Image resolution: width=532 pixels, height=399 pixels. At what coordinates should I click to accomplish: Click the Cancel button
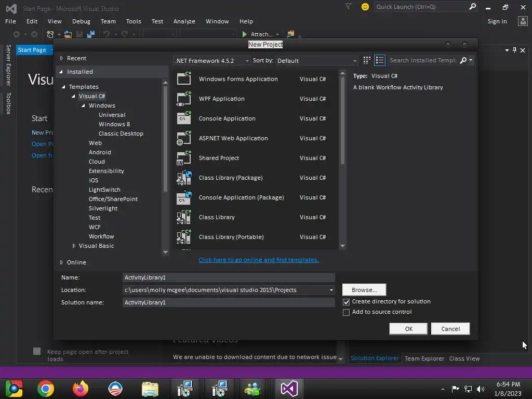click(x=450, y=329)
